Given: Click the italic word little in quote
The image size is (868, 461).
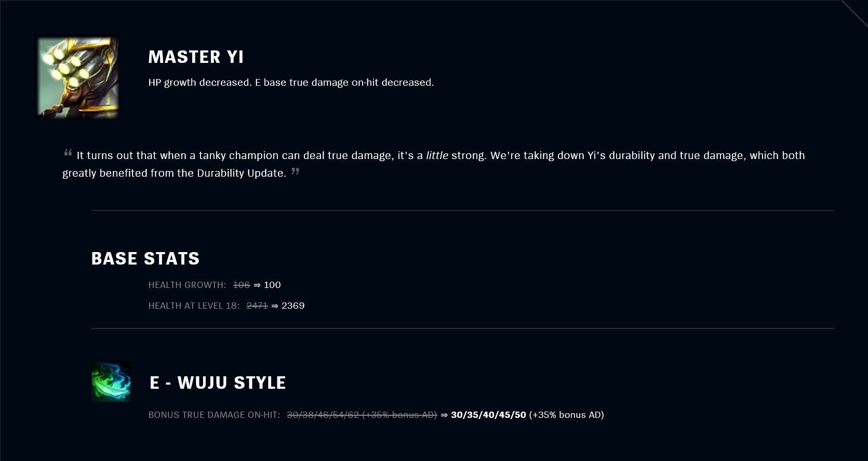Looking at the screenshot, I should (x=437, y=155).
